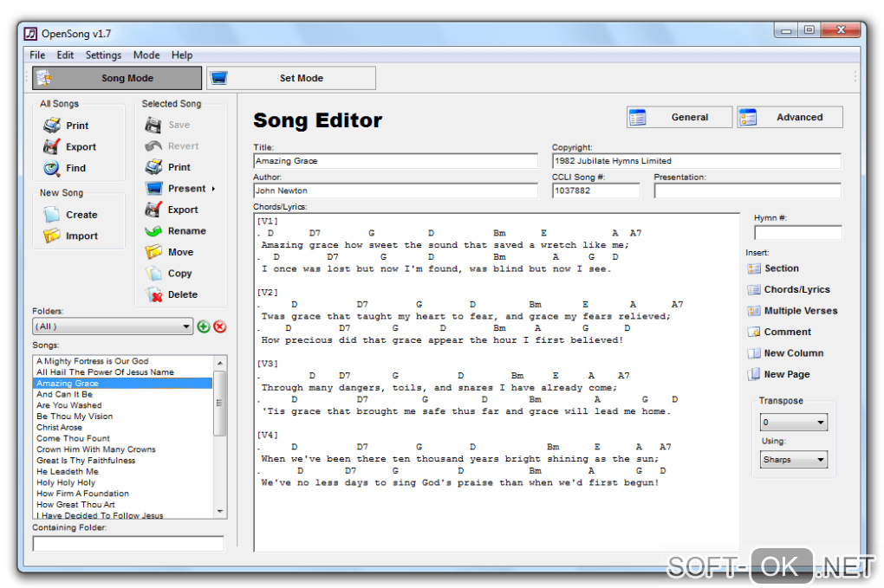Add a new folder with green plus
The image size is (884, 588).
(x=204, y=326)
